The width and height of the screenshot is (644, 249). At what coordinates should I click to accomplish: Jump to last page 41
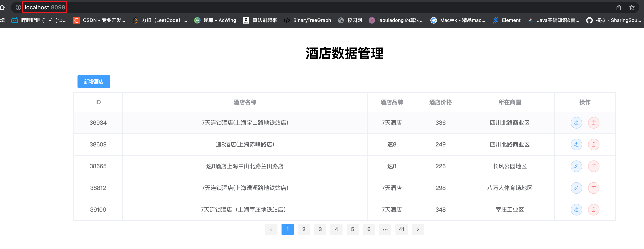402,229
